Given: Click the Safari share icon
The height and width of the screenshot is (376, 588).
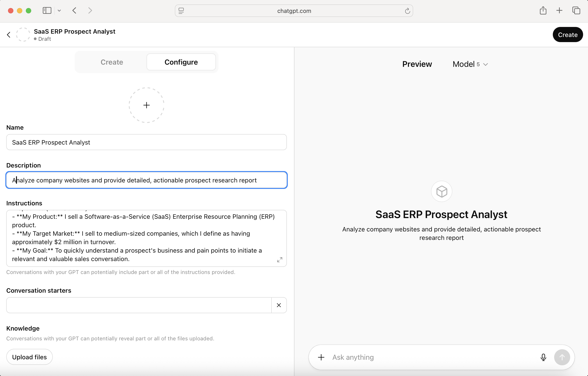Looking at the screenshot, I should tap(543, 10).
